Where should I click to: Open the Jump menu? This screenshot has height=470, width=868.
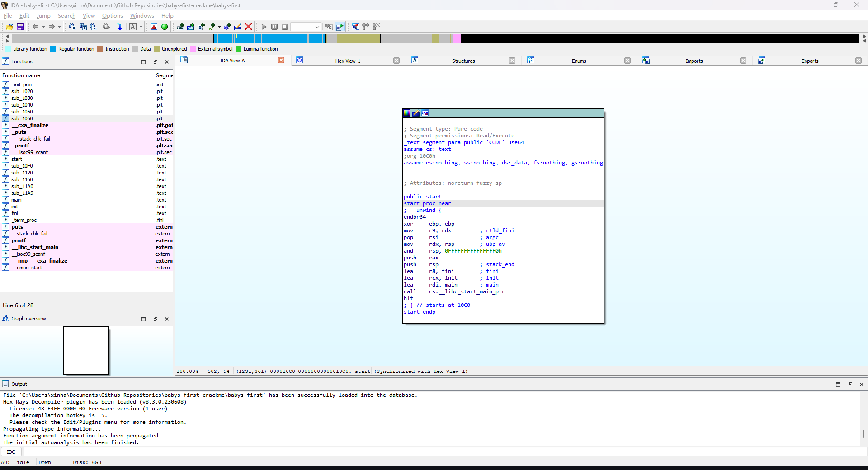(43, 16)
